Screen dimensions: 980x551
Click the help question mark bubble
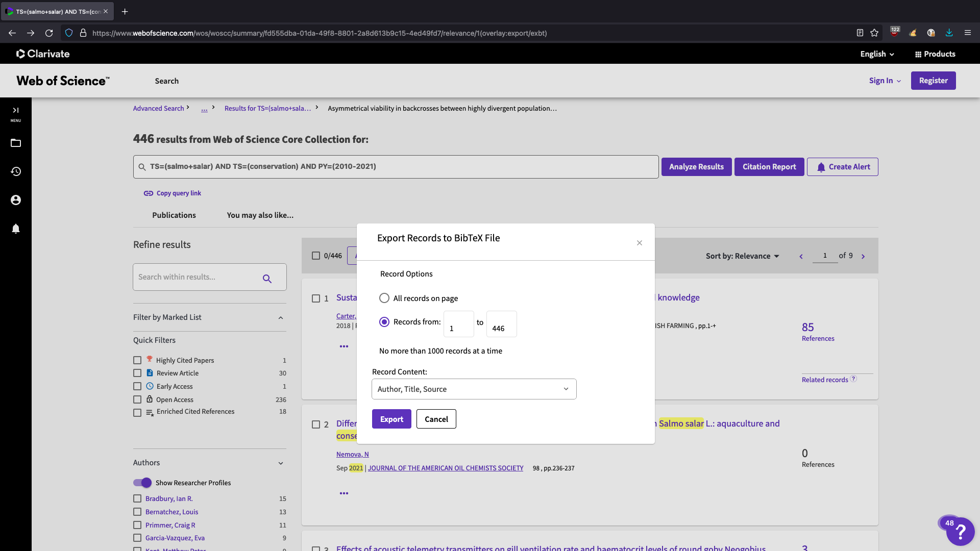point(960,532)
